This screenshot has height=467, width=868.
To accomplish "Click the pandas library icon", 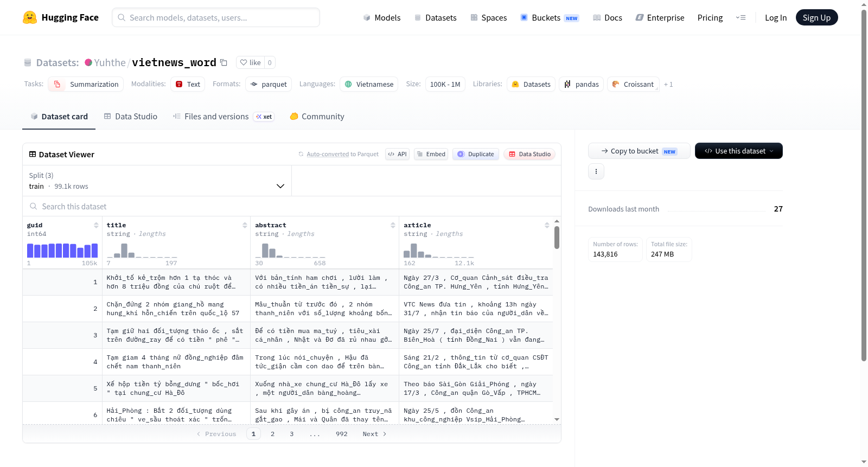I will (567, 84).
